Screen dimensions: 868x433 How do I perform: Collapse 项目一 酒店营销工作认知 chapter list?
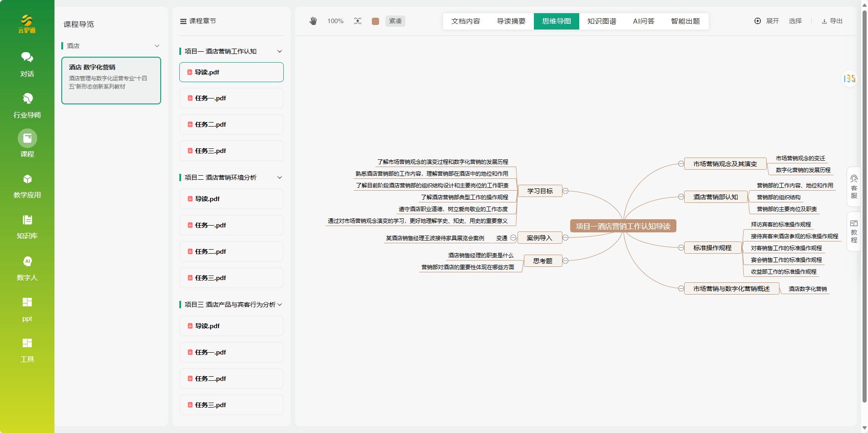coord(280,51)
